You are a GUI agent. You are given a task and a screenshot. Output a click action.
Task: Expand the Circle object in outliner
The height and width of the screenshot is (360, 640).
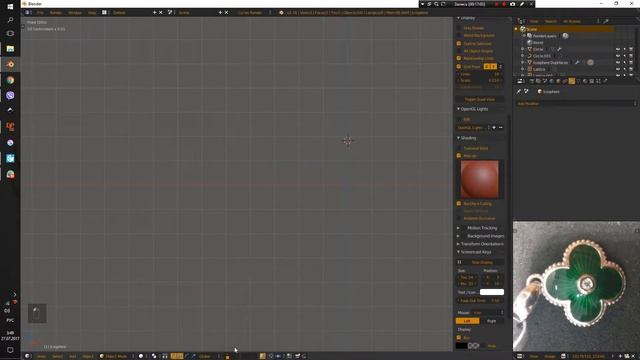523,49
